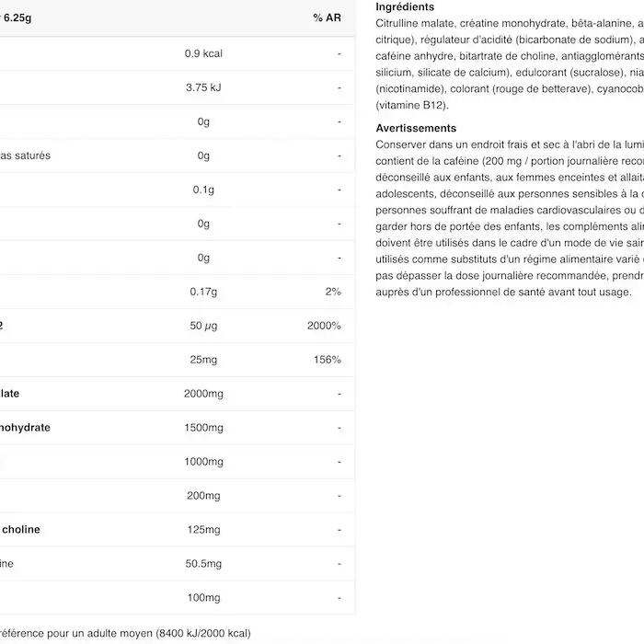This screenshot has width=644, height=644.
Task: Select the '1000mg' table value
Action: coord(203,462)
